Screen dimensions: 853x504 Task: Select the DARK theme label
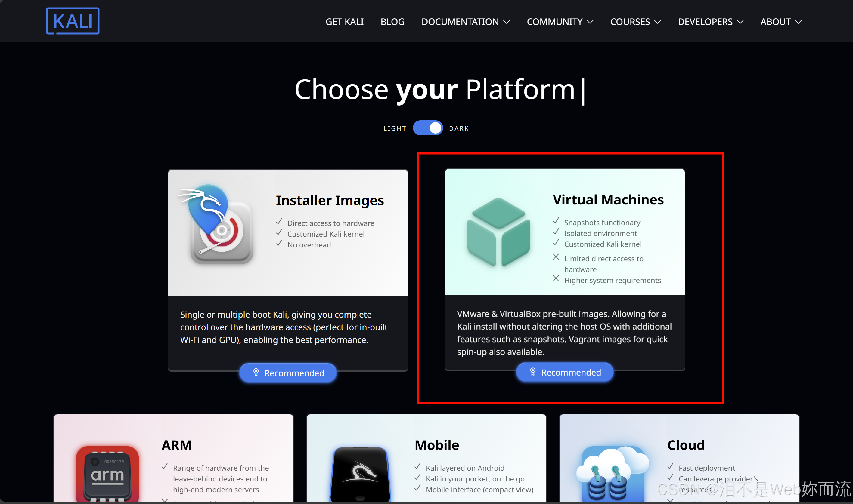click(x=459, y=128)
